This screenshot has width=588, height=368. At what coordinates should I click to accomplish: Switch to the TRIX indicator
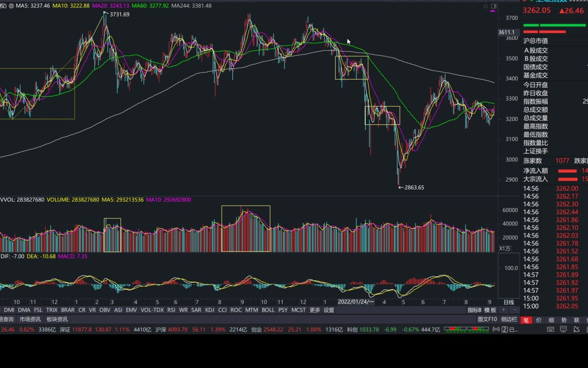click(52, 310)
